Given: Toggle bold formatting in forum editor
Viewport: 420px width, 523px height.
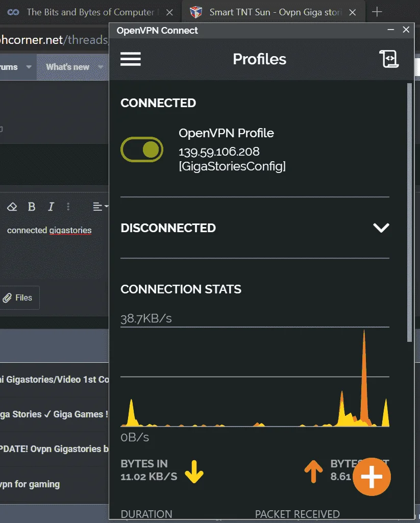Looking at the screenshot, I should click(x=32, y=207).
